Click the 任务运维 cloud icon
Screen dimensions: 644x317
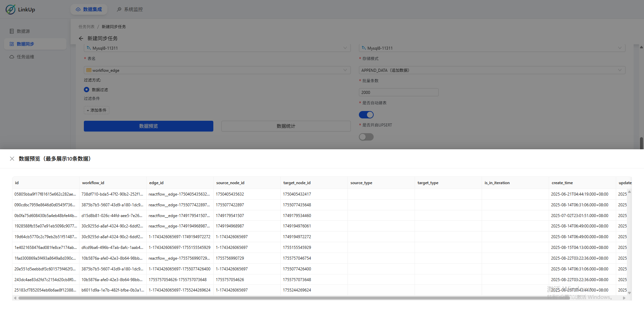pyautogui.click(x=12, y=57)
